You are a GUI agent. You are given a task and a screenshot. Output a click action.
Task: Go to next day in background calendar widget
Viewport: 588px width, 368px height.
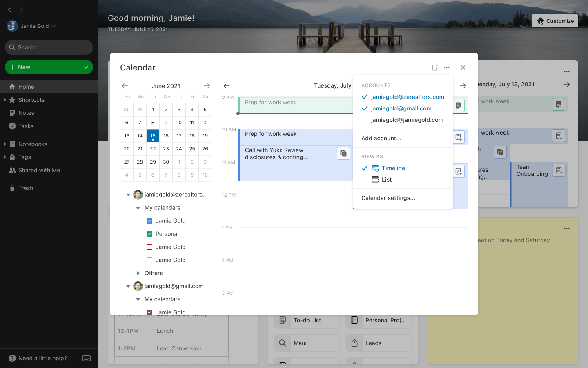567,85
